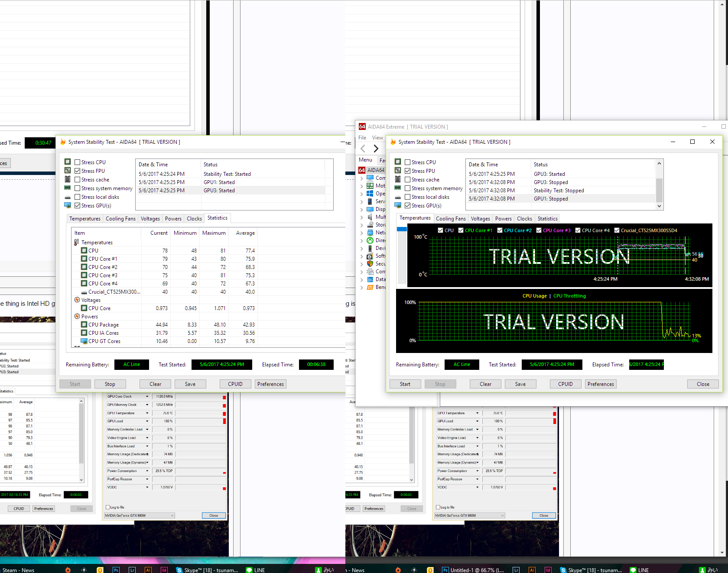The width and height of the screenshot is (728, 573).
Task: Click Clear button in the running test window
Action: coord(155,384)
